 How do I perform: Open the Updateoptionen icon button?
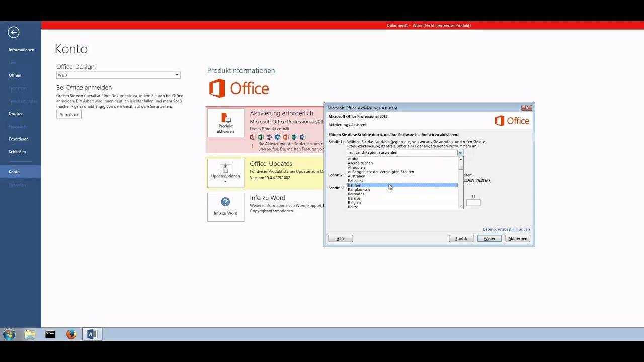tap(225, 173)
